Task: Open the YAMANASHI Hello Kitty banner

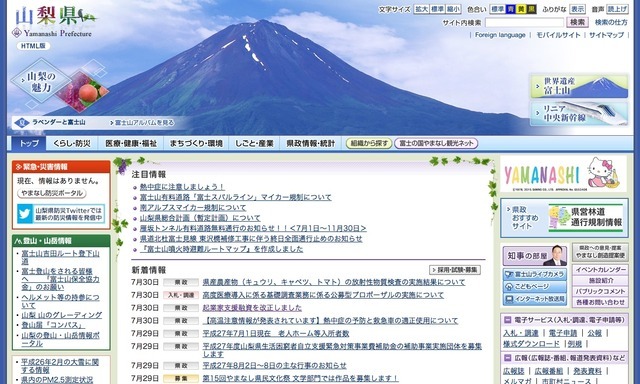Action: coord(563,174)
